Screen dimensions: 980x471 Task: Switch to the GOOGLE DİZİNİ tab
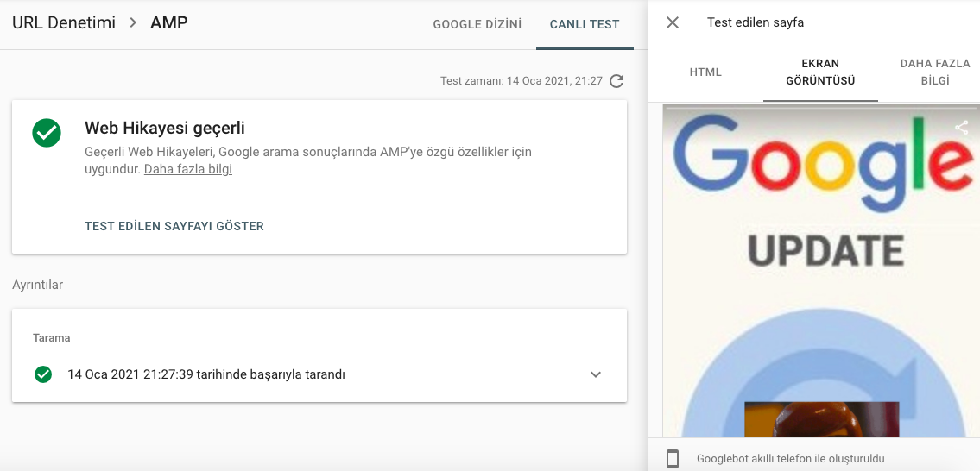[x=477, y=24]
